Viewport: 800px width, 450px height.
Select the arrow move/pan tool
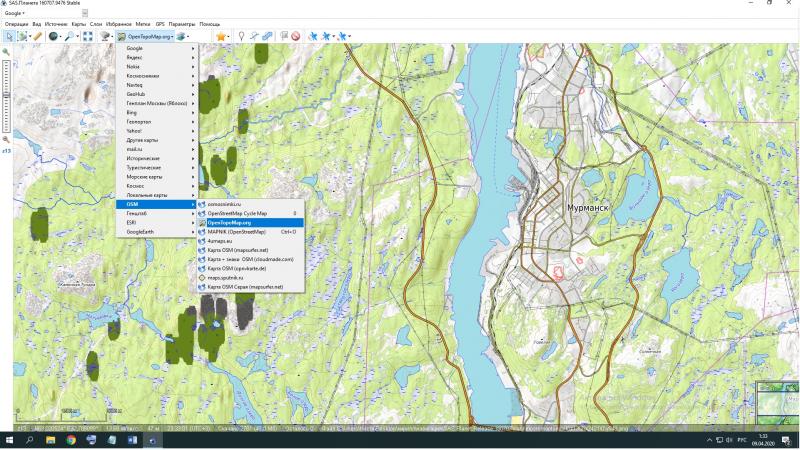[x=9, y=36]
